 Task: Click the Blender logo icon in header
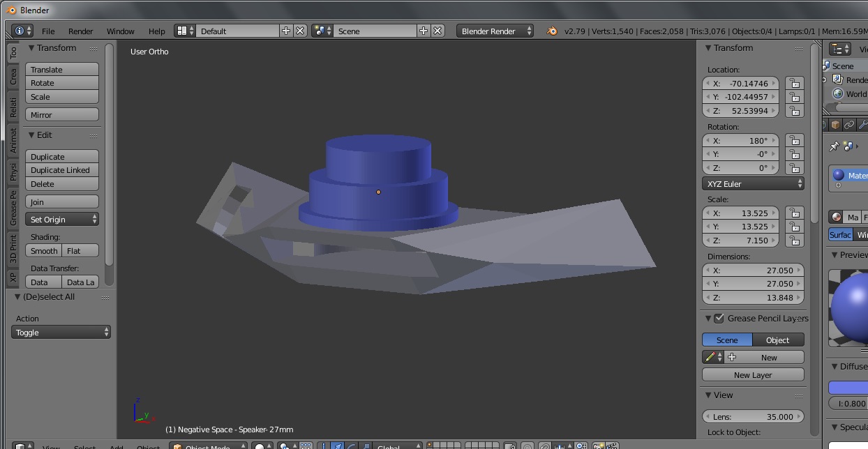(552, 31)
